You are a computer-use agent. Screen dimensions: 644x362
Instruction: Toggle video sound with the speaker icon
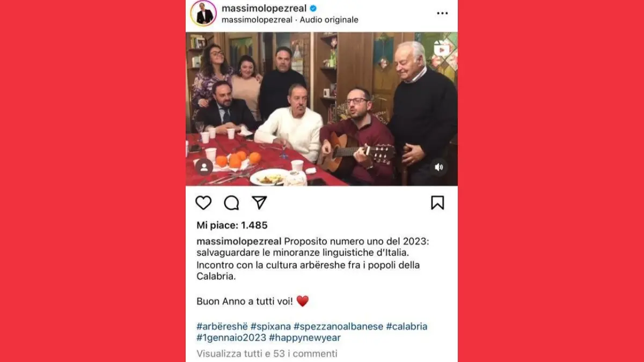tap(439, 167)
